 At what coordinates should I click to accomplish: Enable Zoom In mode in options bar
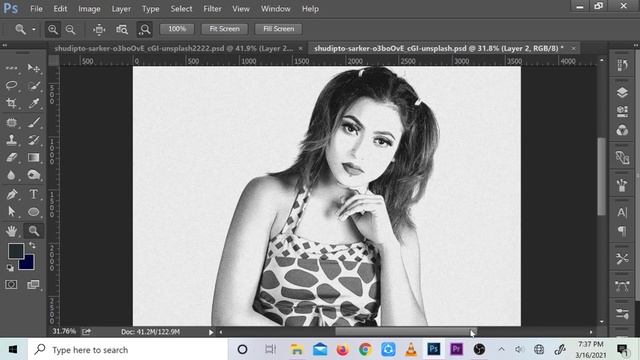point(53,29)
